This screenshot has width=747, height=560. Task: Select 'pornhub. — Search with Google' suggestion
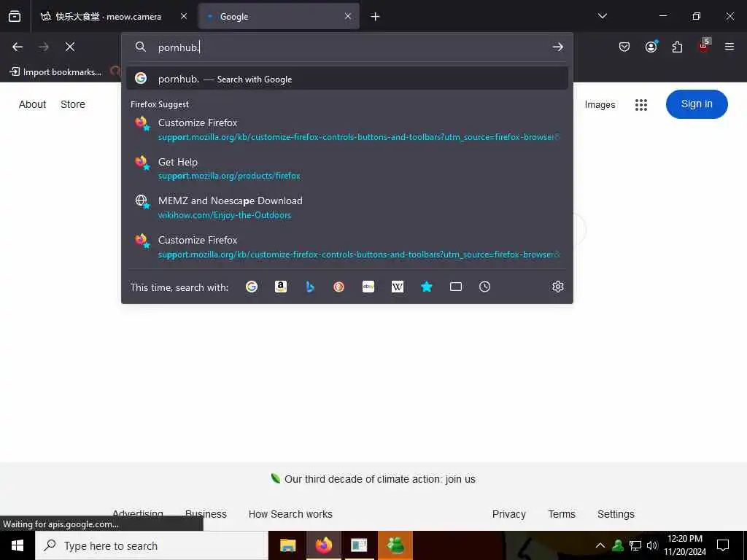pos(347,79)
